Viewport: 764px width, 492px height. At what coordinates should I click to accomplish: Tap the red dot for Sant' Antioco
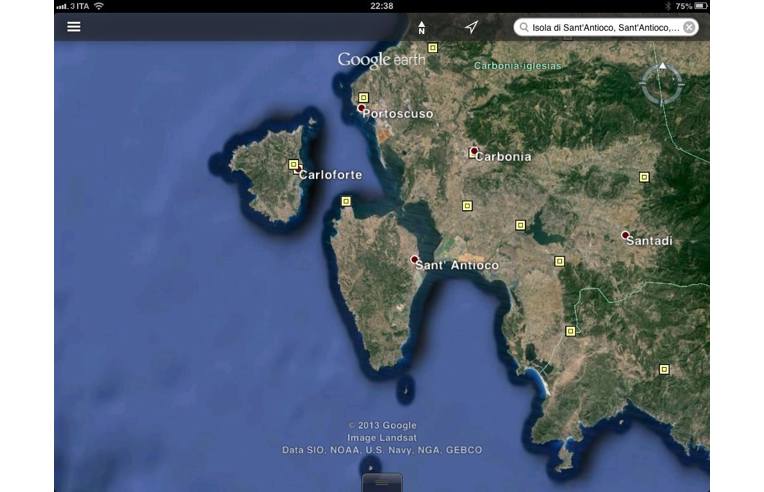pyautogui.click(x=414, y=259)
